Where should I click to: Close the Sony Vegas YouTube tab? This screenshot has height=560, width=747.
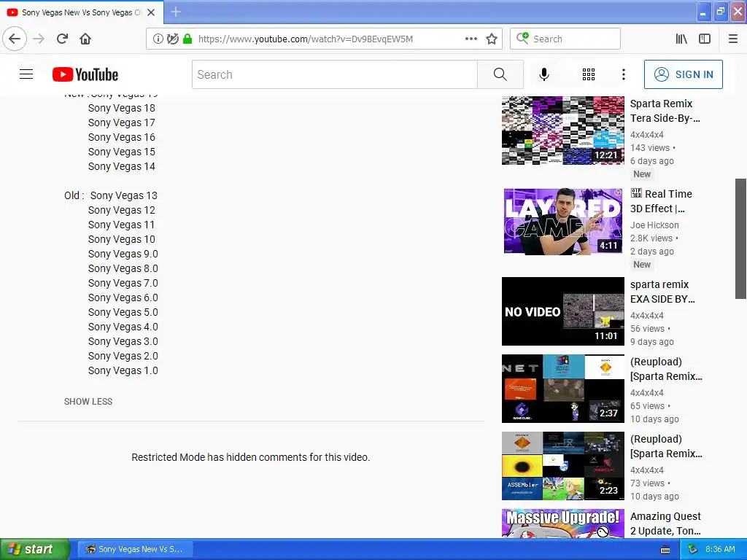(x=151, y=12)
